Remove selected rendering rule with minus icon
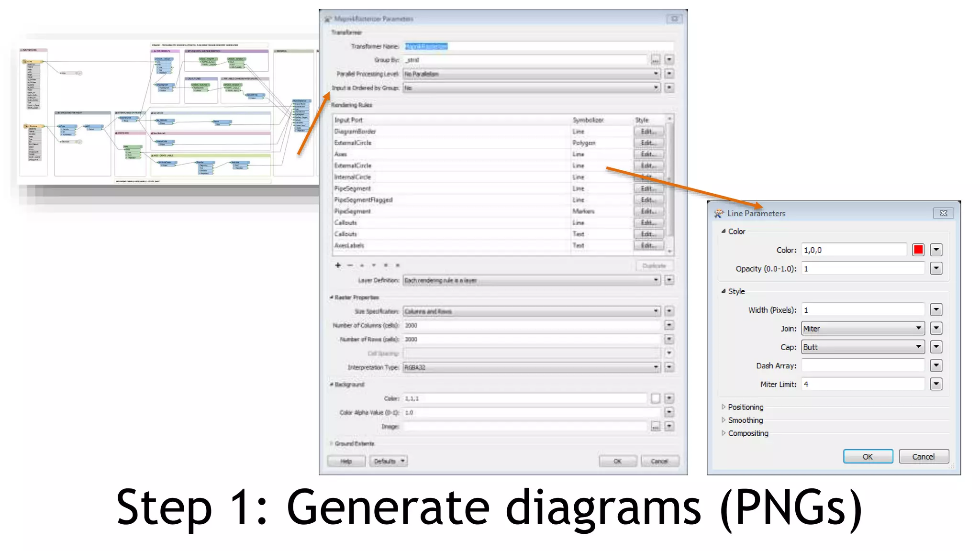Screen dimensions: 980x551 350,265
